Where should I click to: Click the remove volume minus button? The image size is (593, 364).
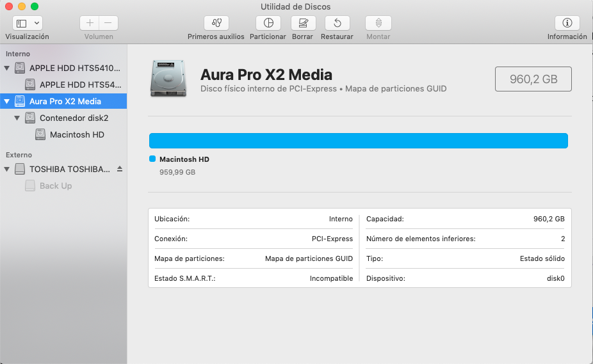tap(108, 23)
